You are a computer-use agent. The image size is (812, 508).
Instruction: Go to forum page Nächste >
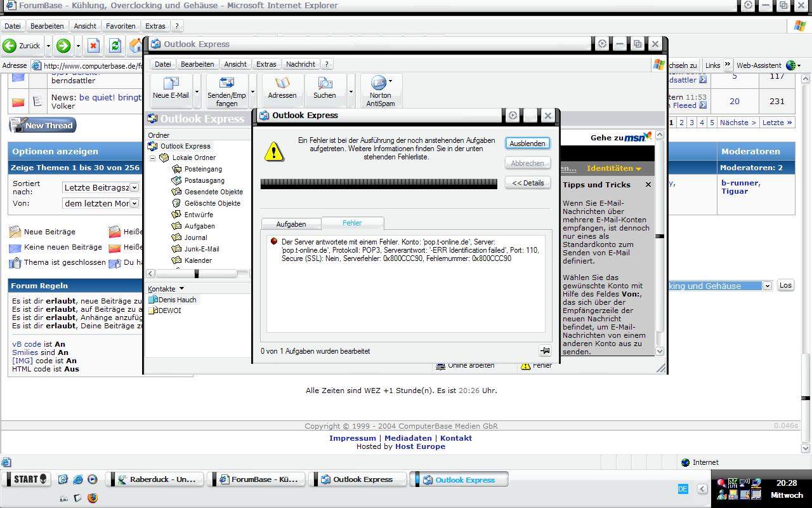pos(738,123)
